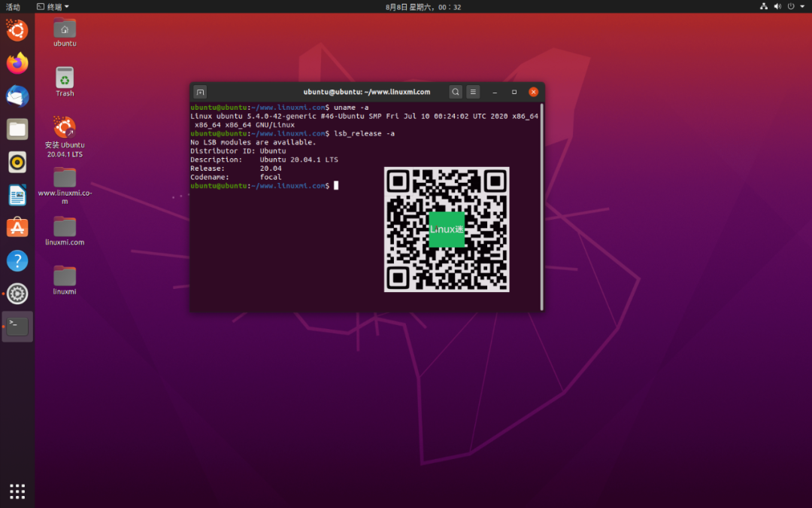Click the volume icon in top bar
Screen dimensions: 812x508
tap(777, 6)
